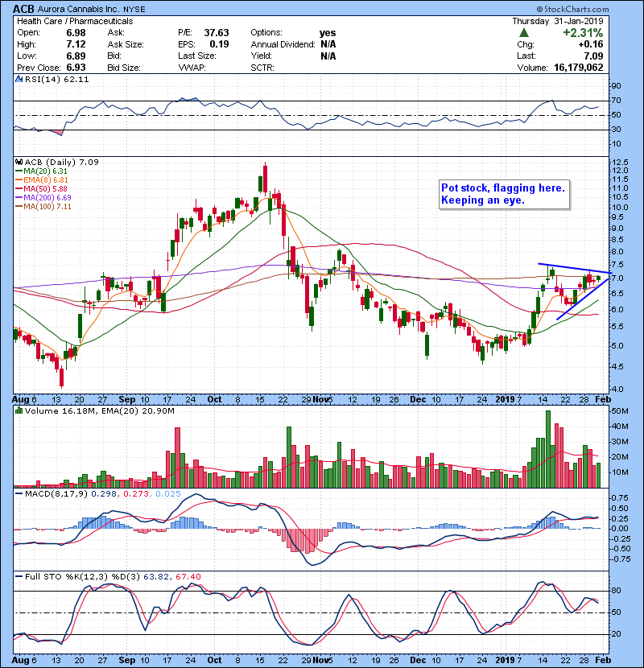Click the P/E value 37.63
This screenshot has width=644, height=668.
point(217,33)
